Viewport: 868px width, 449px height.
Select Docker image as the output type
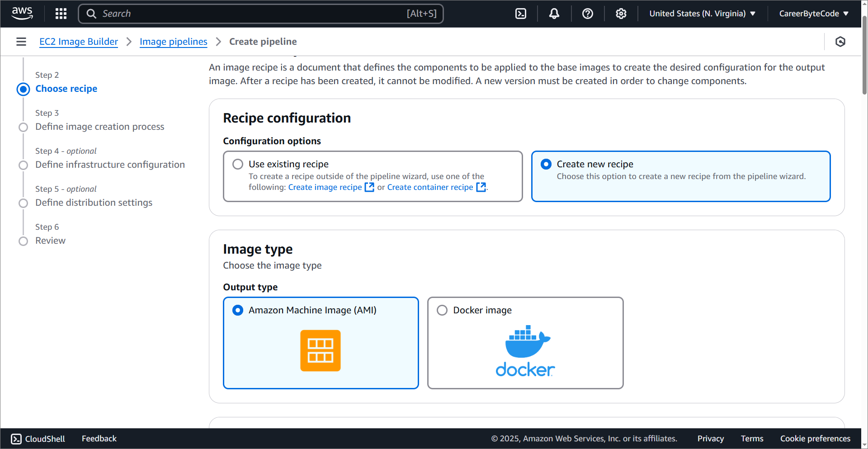tap(442, 310)
